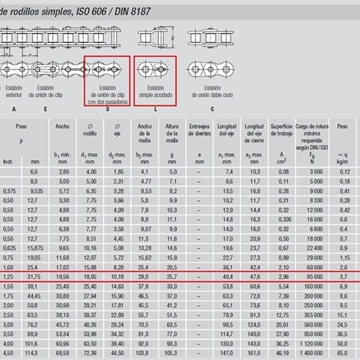Click the 'Altura de la malla' column header
Screen dimensions: 360x360
(x=172, y=133)
